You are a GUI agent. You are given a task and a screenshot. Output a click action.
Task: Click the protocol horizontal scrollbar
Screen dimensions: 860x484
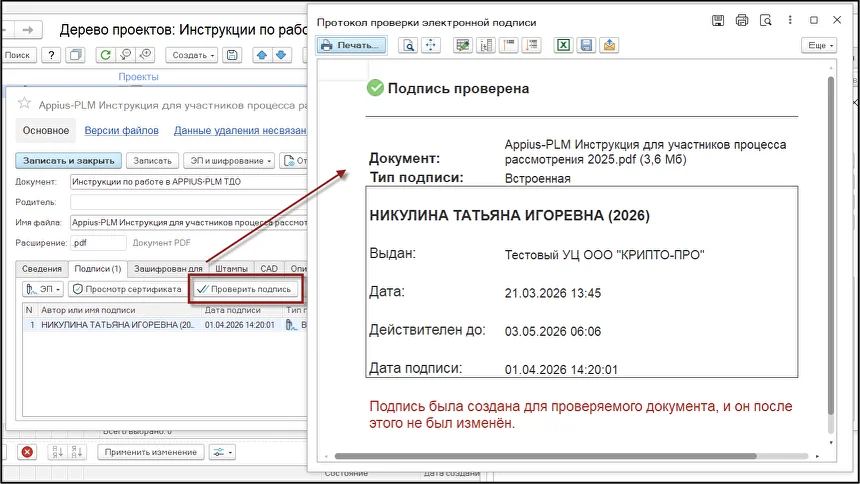545,456
